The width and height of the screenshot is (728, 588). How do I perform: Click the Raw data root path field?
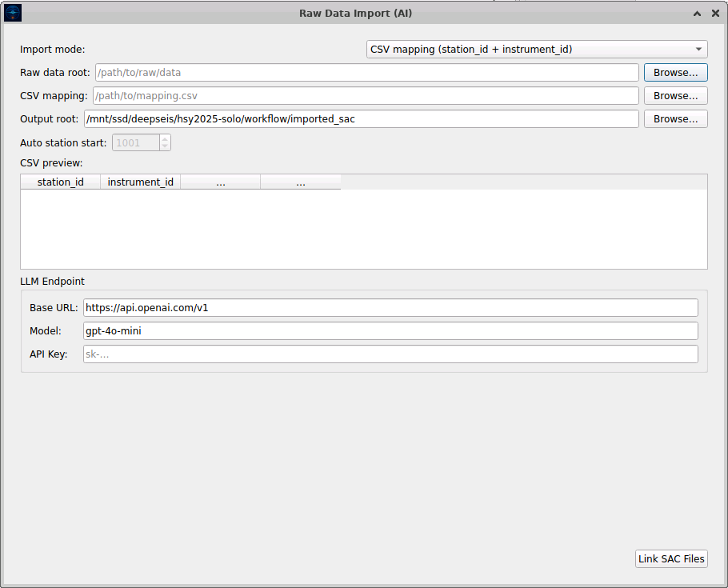click(x=366, y=73)
